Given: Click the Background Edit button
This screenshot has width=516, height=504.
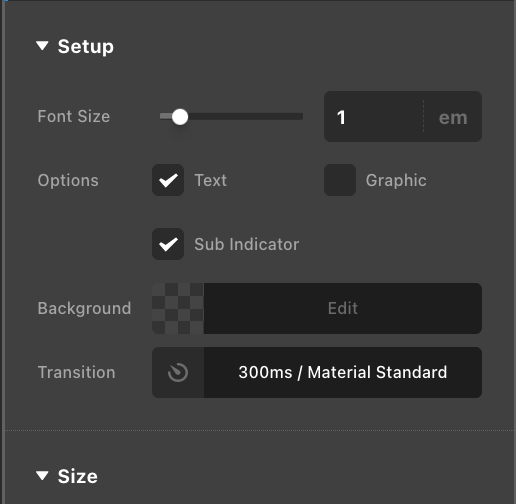Looking at the screenshot, I should 343,308.
